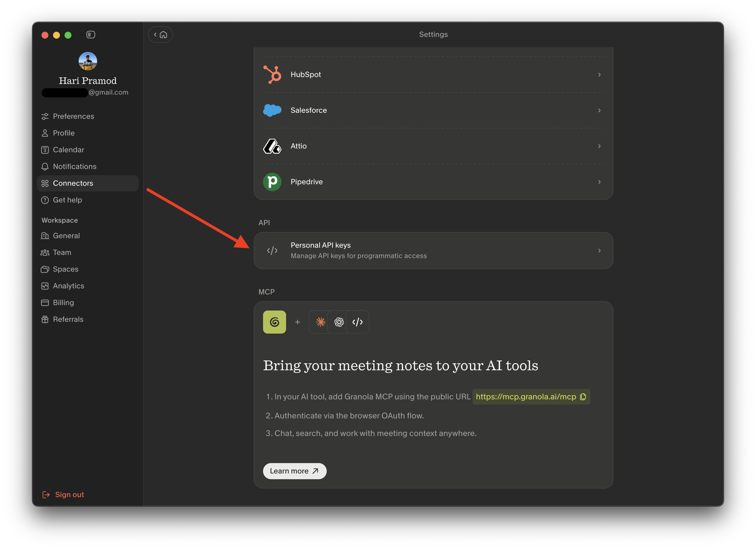756x549 pixels.
Task: Select Notifications in sidebar
Action: pos(88,166)
